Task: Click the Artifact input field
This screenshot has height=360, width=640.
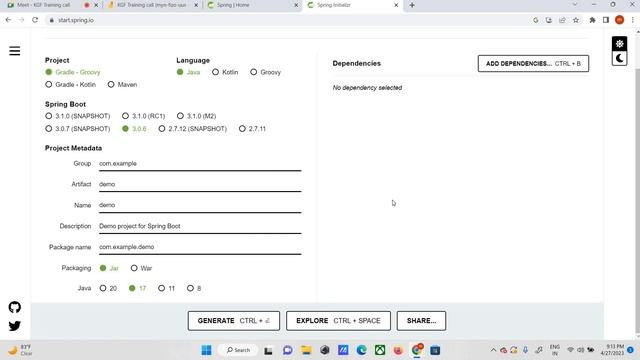Action: (200, 184)
